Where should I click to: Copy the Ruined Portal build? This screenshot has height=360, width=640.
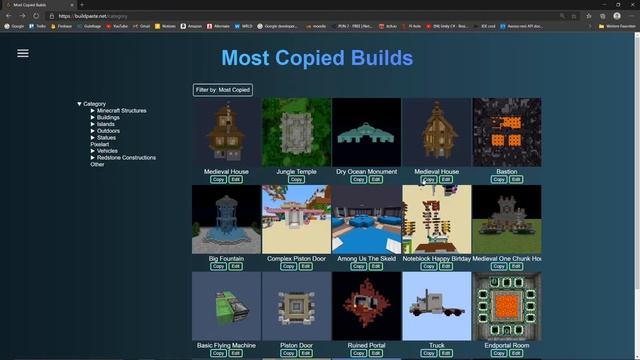[358, 353]
